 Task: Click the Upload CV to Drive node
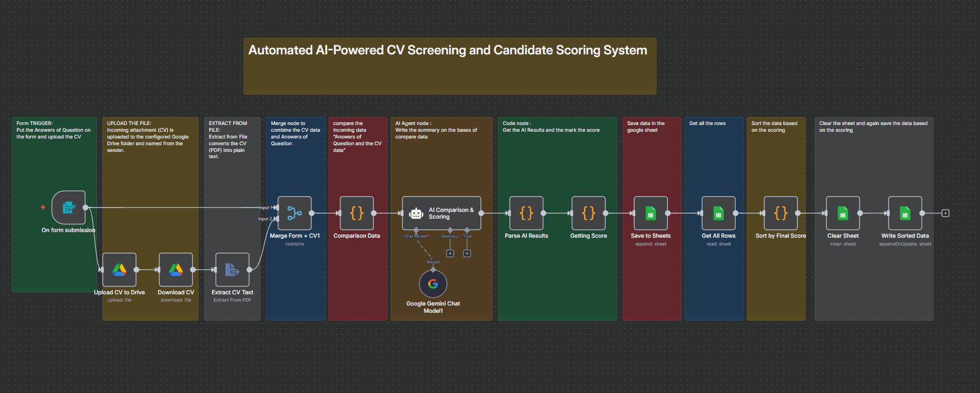tap(119, 270)
